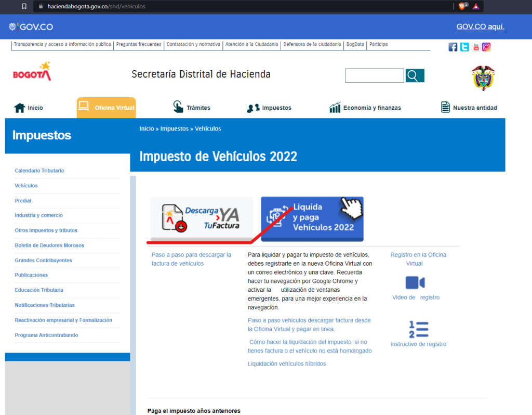Open the Twitter social media icon
Viewport: 532px width, 415px height.
point(464,47)
